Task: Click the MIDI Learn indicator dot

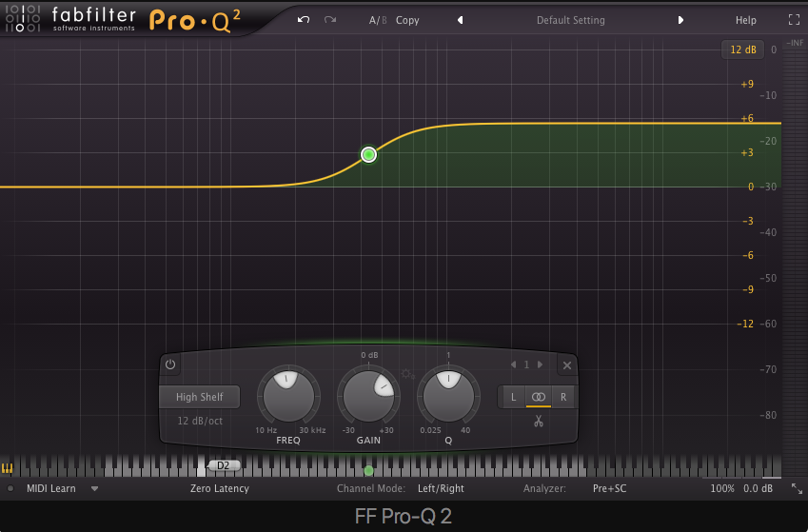Action: tap(10, 488)
